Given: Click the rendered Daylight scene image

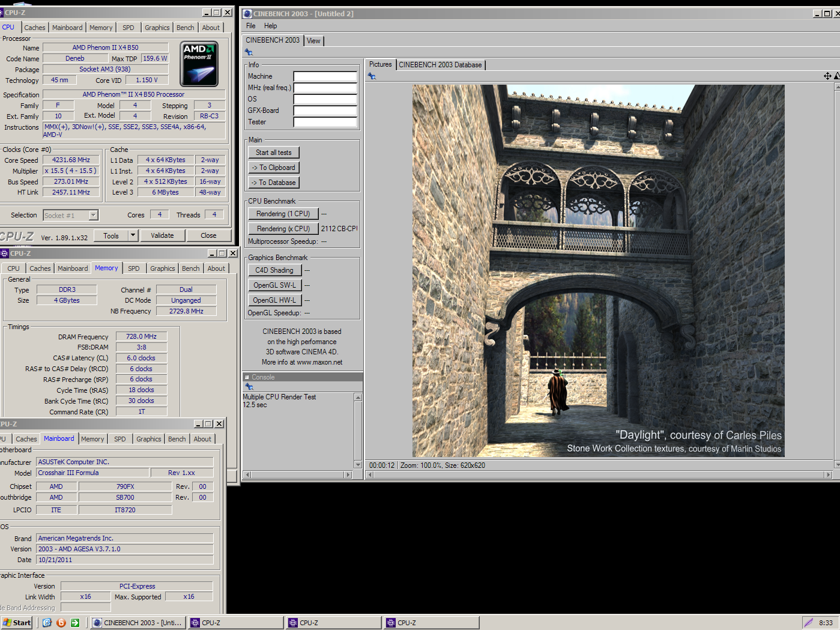Looking at the screenshot, I should [x=598, y=271].
